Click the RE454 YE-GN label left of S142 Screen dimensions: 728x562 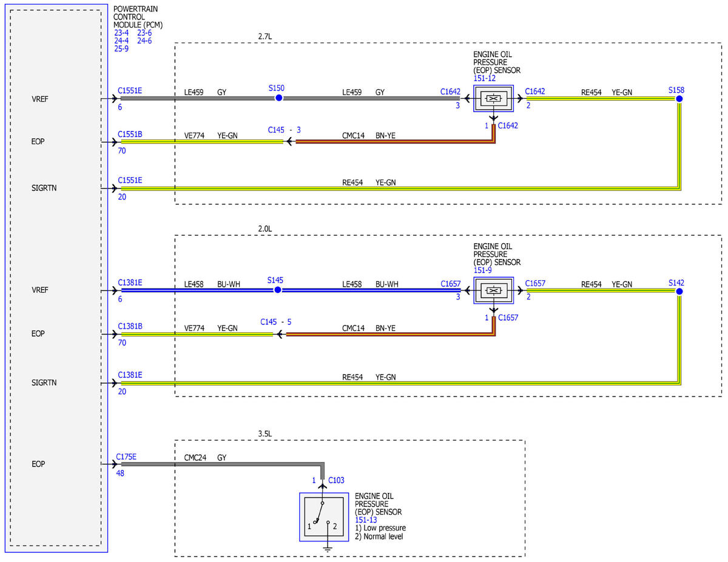(606, 284)
